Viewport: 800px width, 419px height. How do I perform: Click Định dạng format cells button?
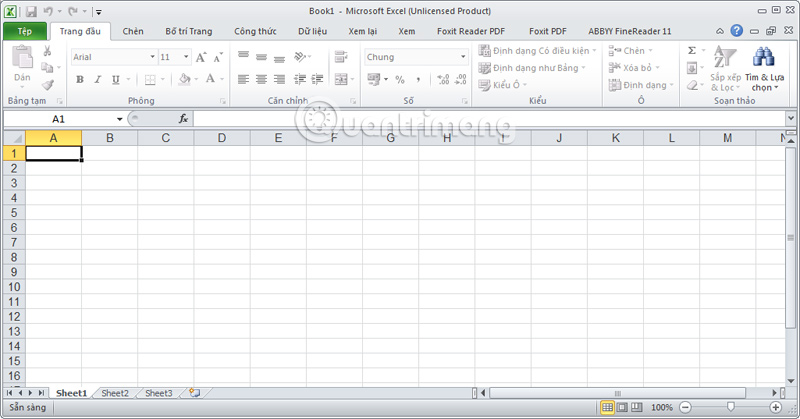(x=641, y=85)
